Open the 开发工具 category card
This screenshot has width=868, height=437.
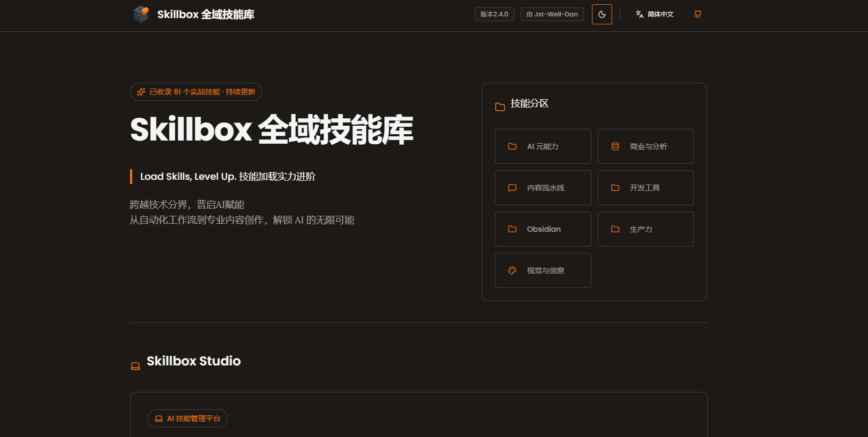(x=646, y=188)
